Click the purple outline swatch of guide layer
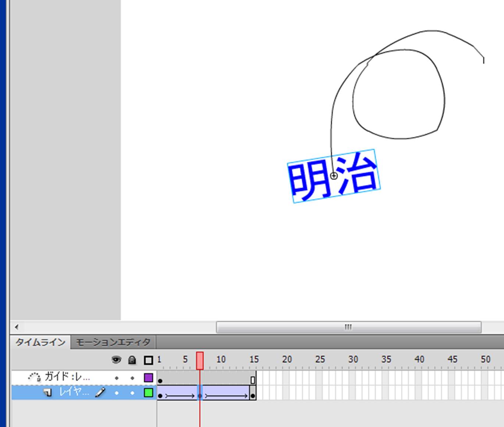This screenshot has width=504, height=427. point(148,377)
